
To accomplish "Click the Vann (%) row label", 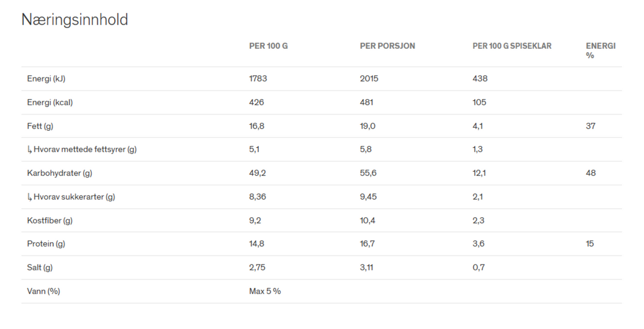I will click(43, 291).
